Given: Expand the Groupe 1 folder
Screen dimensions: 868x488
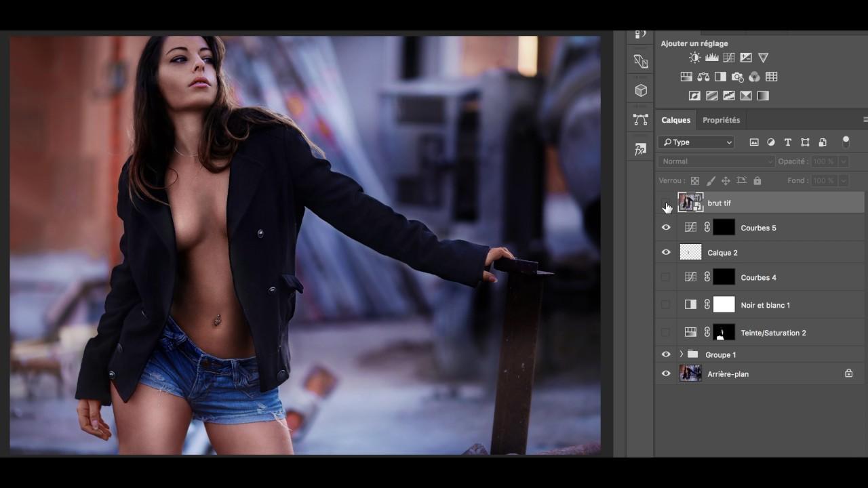Looking at the screenshot, I should (682, 354).
